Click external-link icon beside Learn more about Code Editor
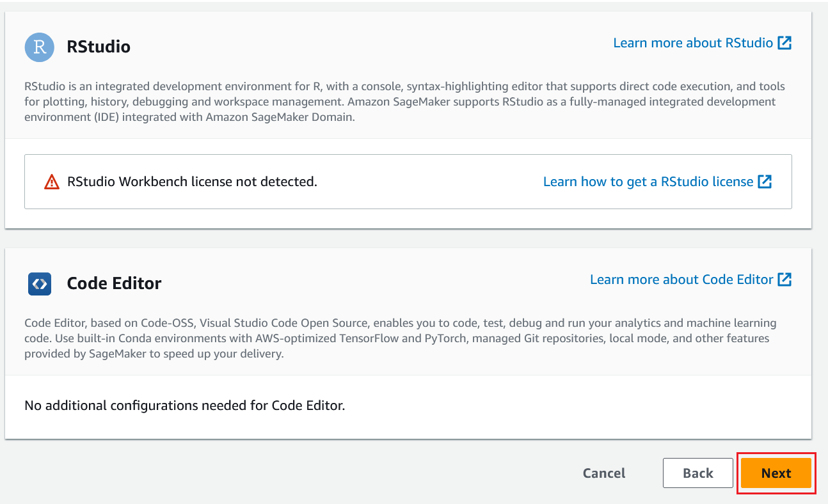828x504 pixels. tap(784, 280)
